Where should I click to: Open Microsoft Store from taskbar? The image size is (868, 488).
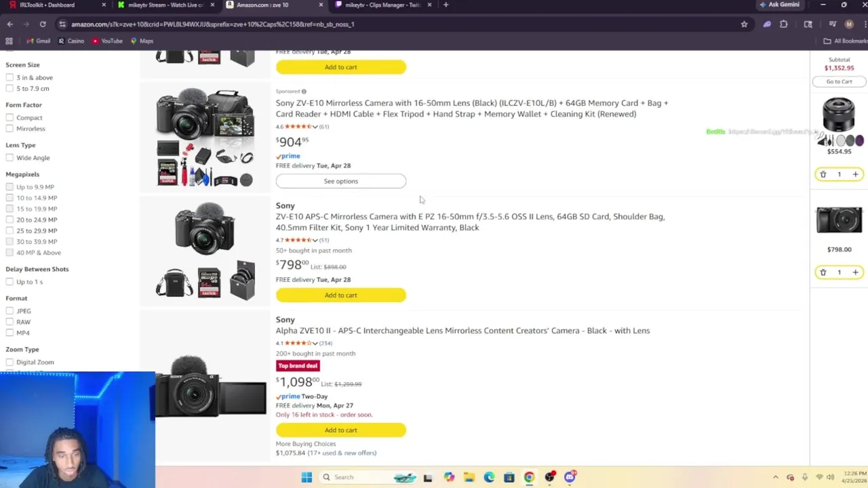coord(509,477)
